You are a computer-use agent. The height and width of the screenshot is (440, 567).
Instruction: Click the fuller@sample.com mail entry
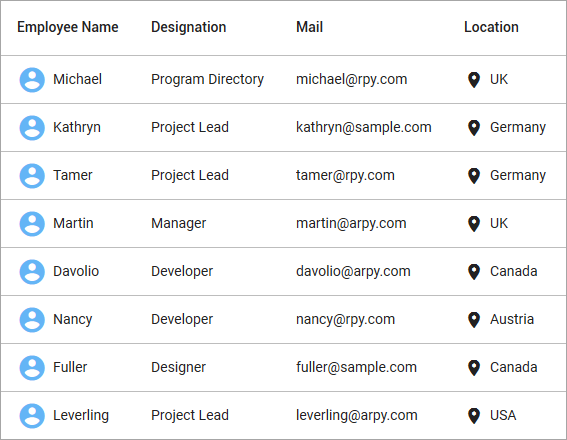pyautogui.click(x=356, y=367)
